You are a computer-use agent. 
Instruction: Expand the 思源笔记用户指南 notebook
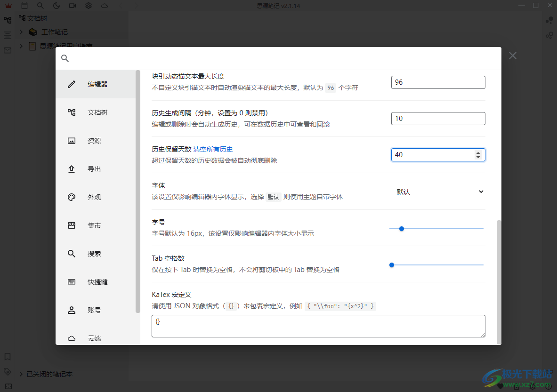(21, 46)
